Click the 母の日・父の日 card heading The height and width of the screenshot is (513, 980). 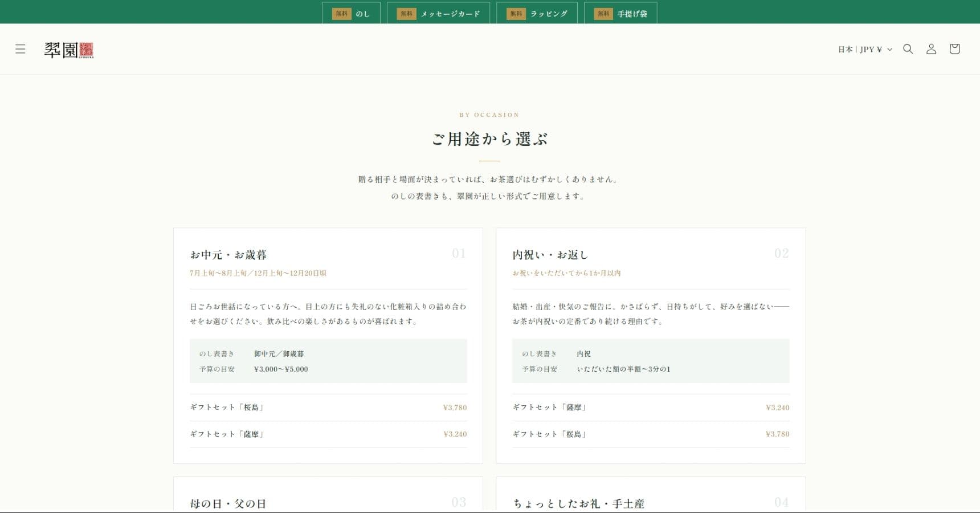click(x=228, y=504)
